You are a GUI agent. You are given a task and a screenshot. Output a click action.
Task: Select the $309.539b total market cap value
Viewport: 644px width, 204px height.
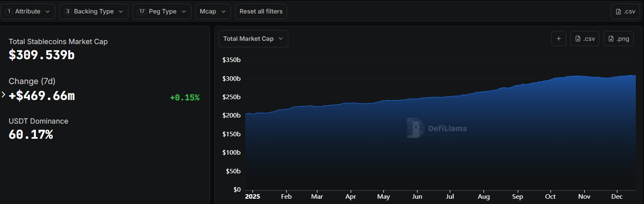click(x=42, y=55)
